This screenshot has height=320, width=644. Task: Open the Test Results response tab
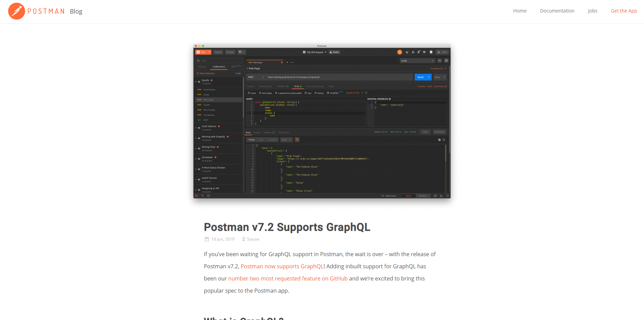coord(284,132)
